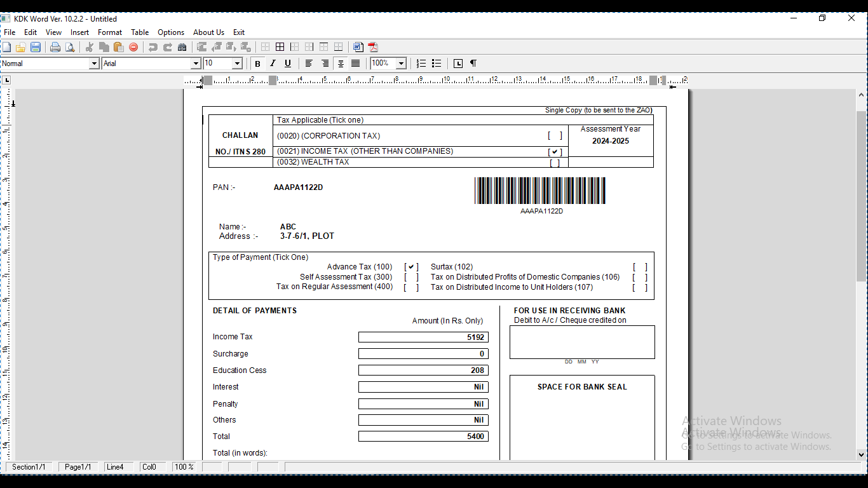Click the box beside Tax on Regular Assessment (400)
868x488 pixels.
tap(412, 287)
